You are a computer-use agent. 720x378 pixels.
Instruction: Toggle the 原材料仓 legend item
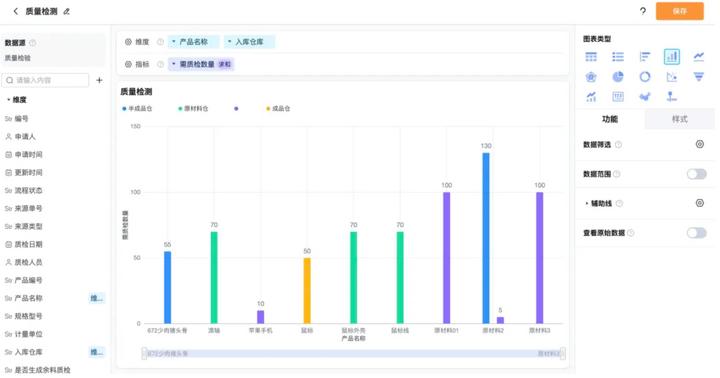point(193,109)
